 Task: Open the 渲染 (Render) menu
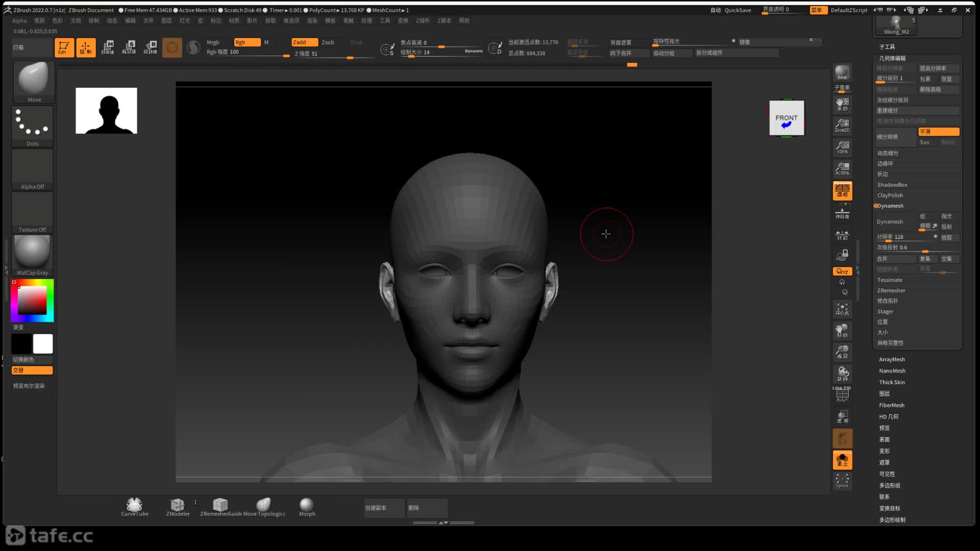point(312,21)
